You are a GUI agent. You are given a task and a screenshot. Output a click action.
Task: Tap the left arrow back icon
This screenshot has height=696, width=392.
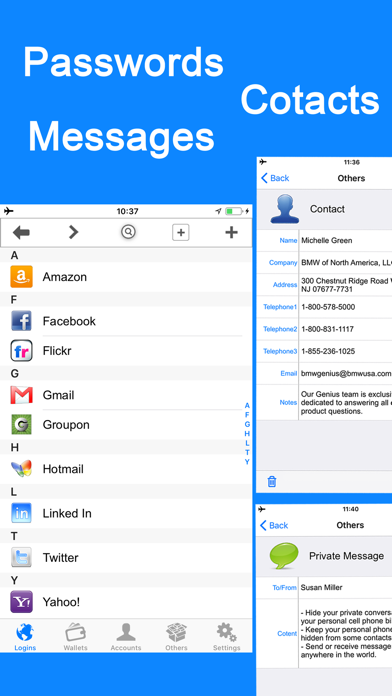(21, 233)
